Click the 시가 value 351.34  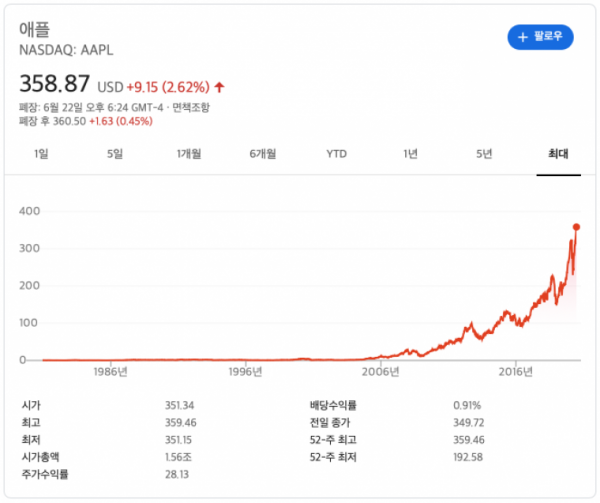[179, 405]
